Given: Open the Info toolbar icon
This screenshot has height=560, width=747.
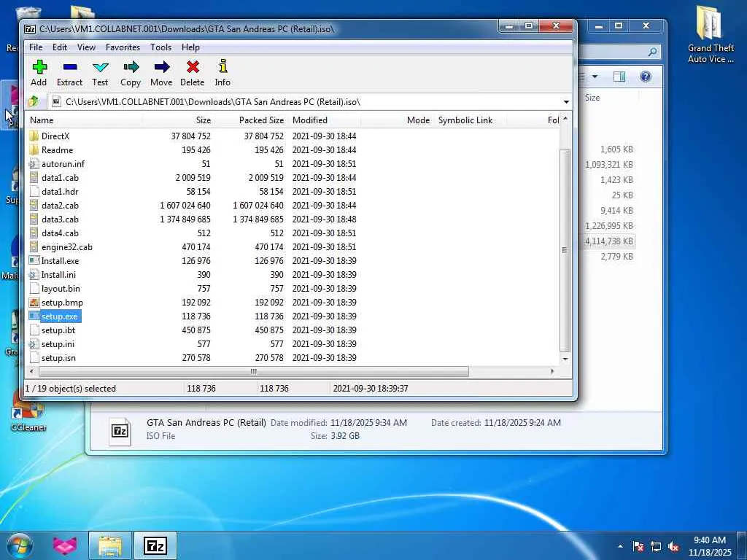Looking at the screenshot, I should pos(222,73).
